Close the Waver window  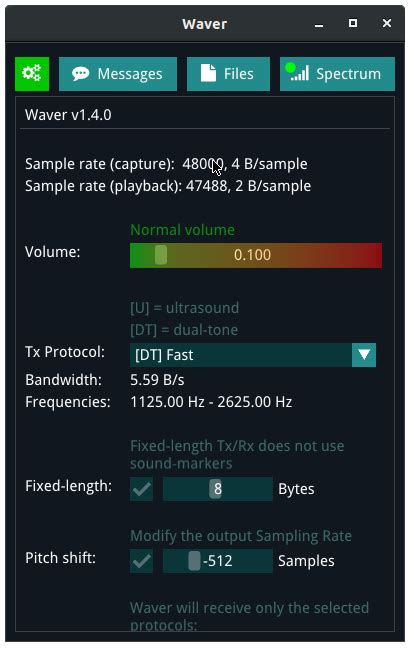tap(387, 23)
